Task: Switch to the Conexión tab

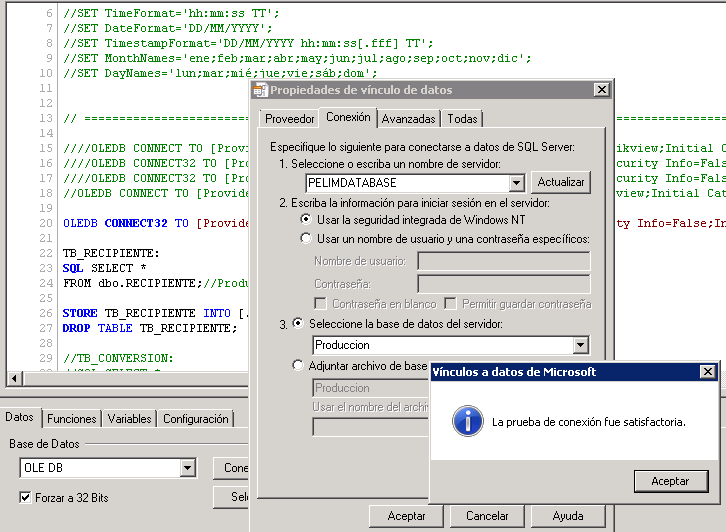Action: pyautogui.click(x=348, y=117)
